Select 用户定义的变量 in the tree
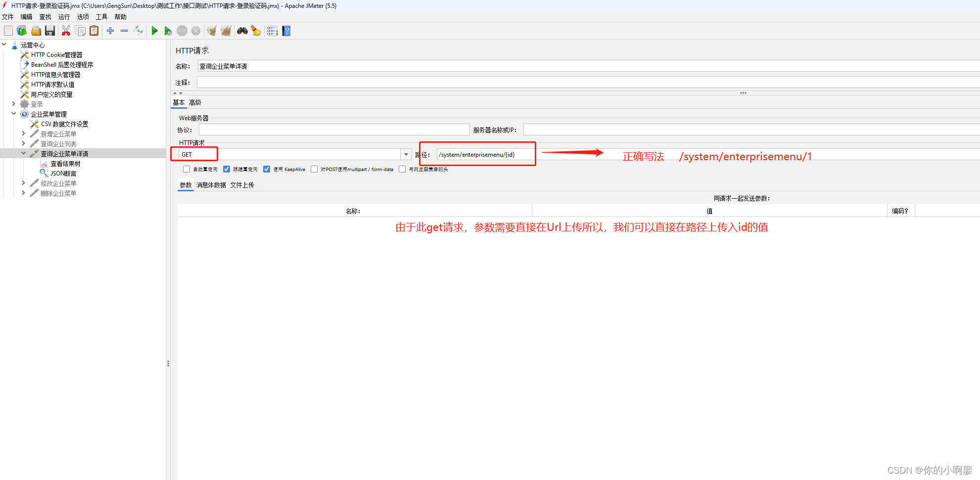The height and width of the screenshot is (480, 980). coord(51,94)
